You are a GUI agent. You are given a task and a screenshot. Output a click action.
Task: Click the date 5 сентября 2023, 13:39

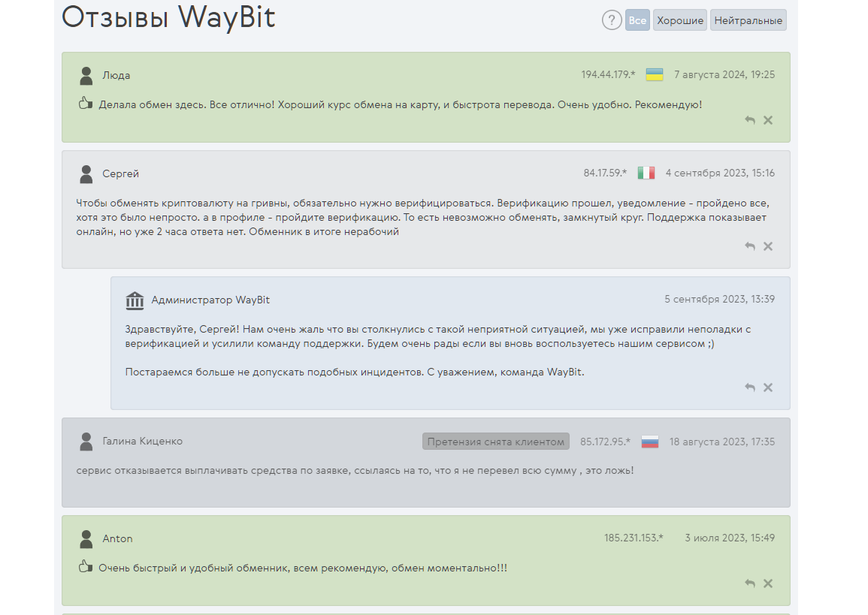pos(720,299)
